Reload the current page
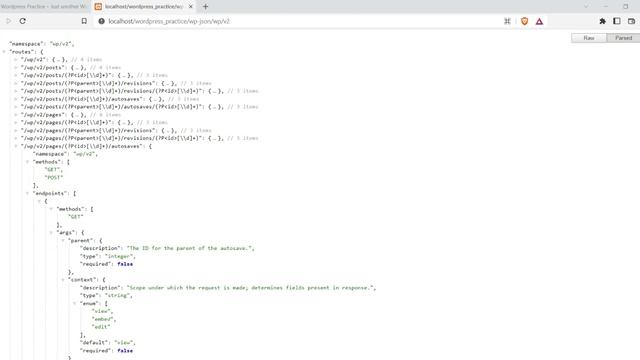This screenshot has height=360, width=640. [x=23, y=21]
